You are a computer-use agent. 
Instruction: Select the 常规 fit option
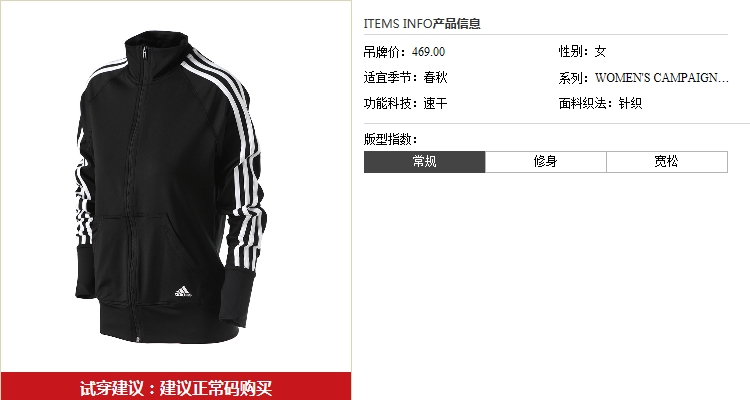pos(424,162)
